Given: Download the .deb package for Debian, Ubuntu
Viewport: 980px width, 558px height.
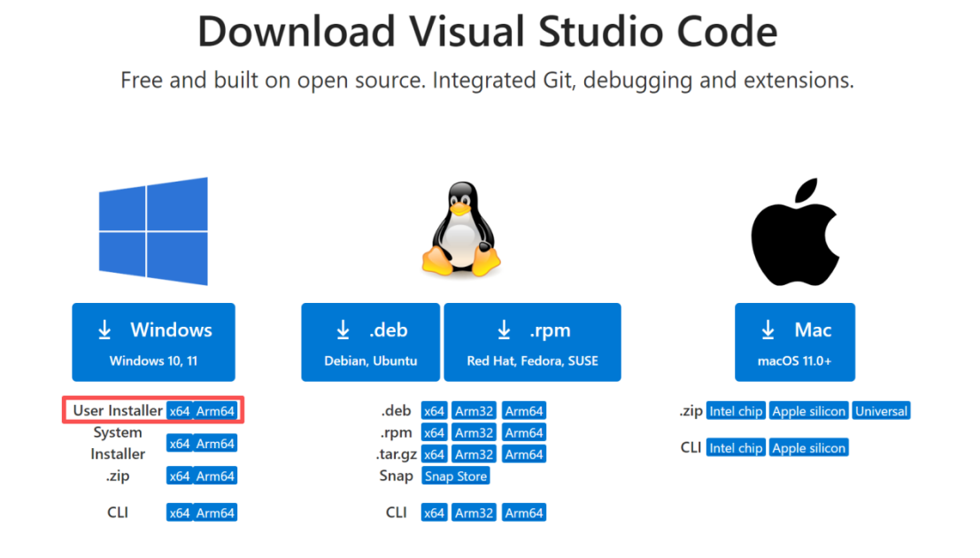Looking at the screenshot, I should (x=371, y=342).
